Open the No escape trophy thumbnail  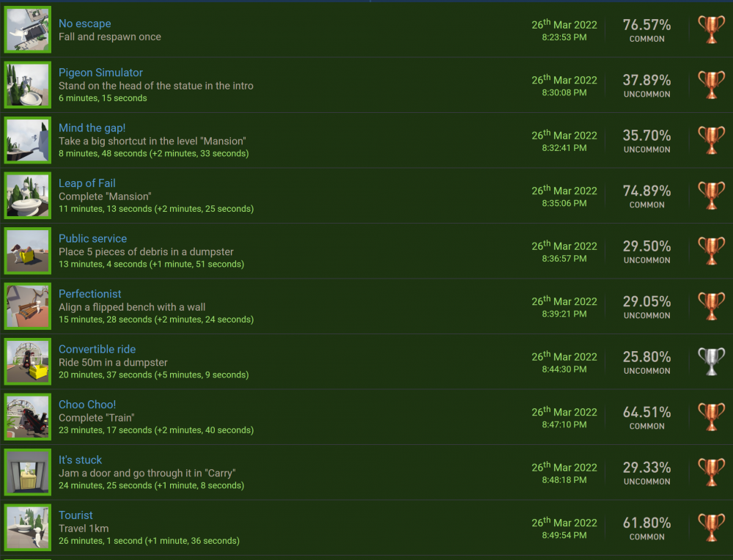[28, 30]
